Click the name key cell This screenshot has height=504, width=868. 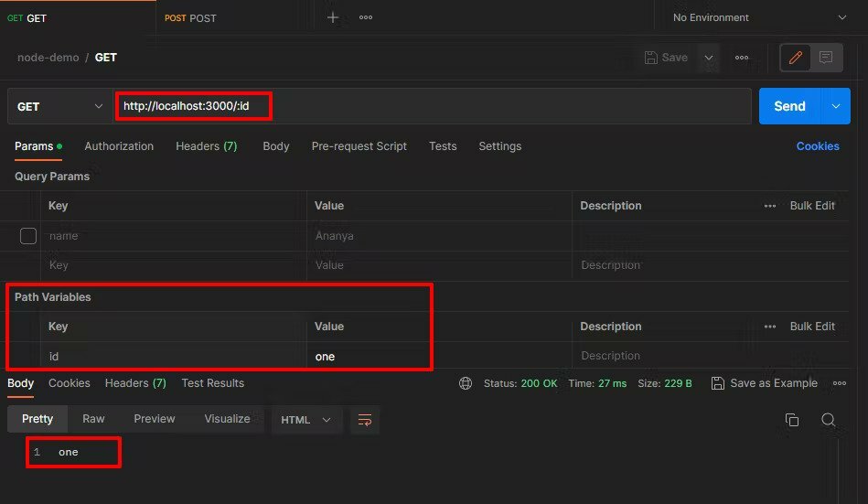tap(173, 236)
